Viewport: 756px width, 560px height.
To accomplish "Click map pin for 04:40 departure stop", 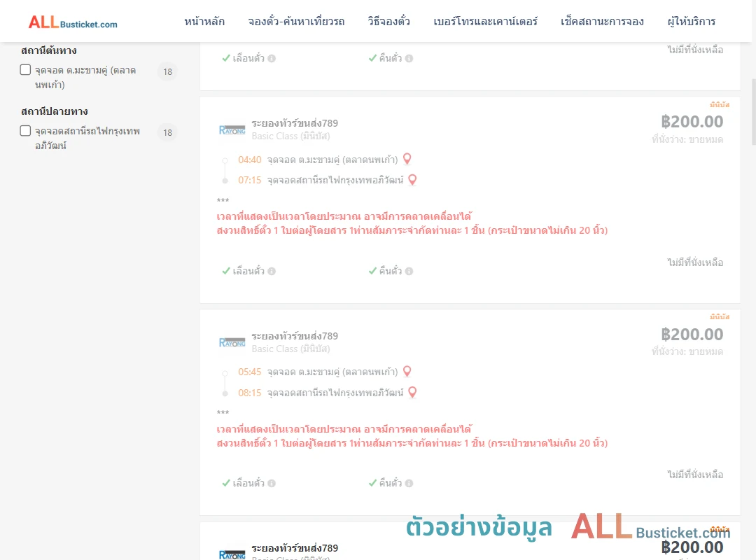I will [x=407, y=159].
